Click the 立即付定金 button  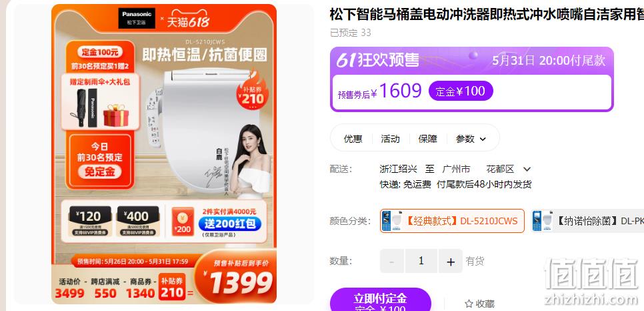(380, 300)
